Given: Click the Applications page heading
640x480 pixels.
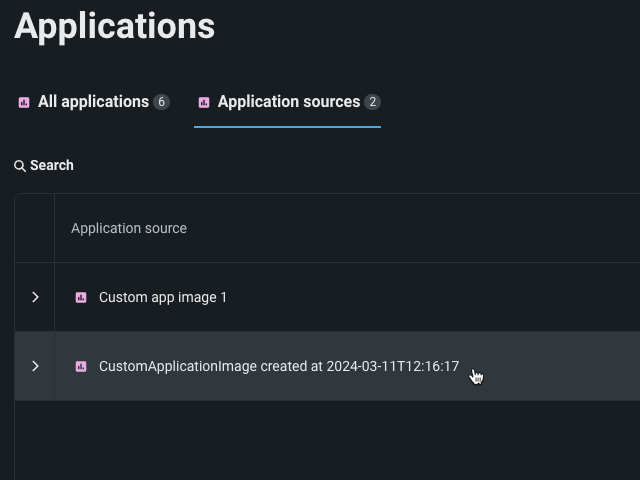Looking at the screenshot, I should (115, 26).
